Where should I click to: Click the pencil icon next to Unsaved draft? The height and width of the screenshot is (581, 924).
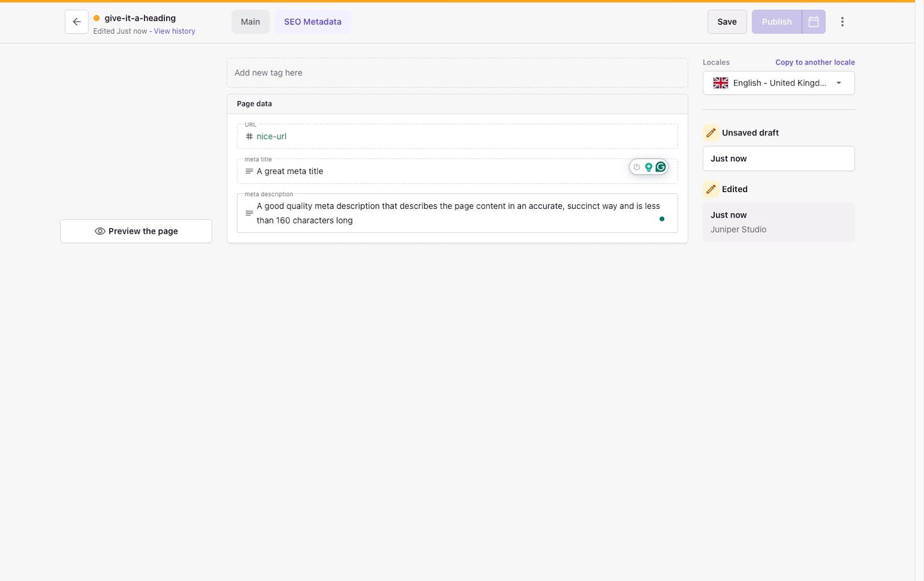click(x=711, y=132)
